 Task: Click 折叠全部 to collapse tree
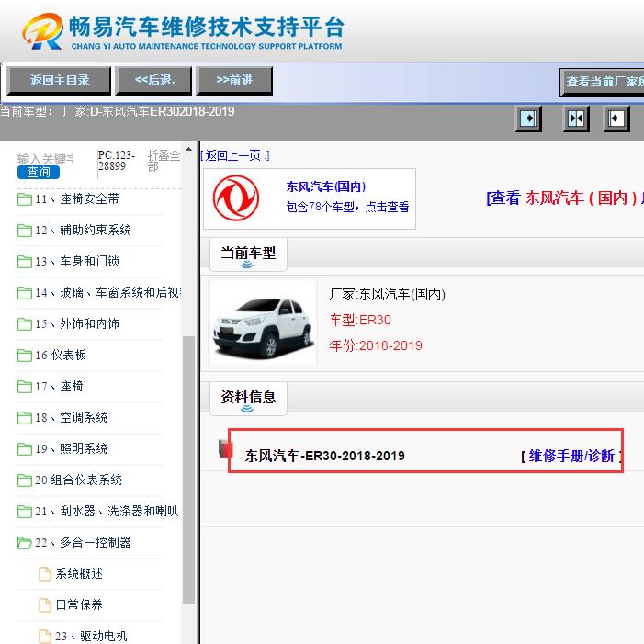pos(164,161)
